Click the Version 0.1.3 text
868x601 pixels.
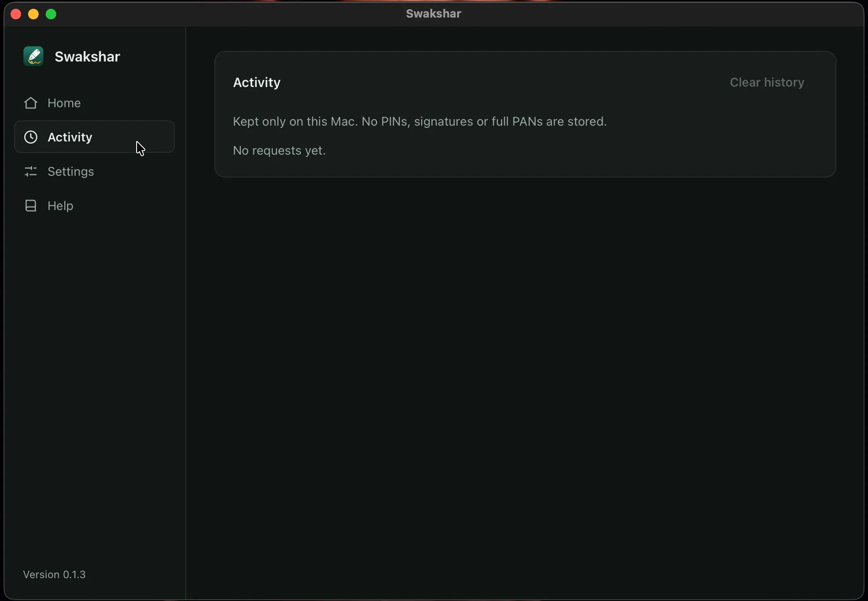click(x=54, y=575)
